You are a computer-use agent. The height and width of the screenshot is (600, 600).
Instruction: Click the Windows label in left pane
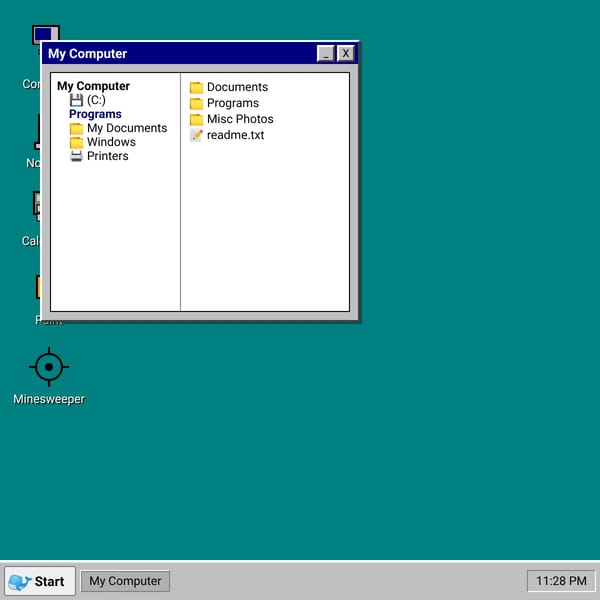[111, 142]
